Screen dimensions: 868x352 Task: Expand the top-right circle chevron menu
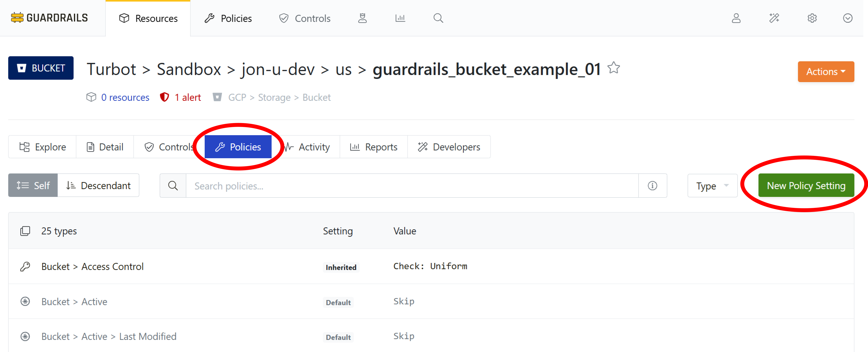[847, 18]
